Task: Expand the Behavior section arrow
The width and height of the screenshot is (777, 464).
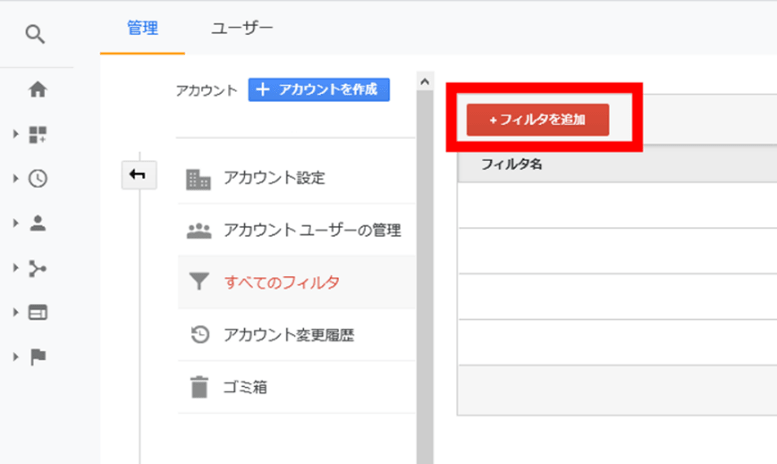Action: coord(15,312)
